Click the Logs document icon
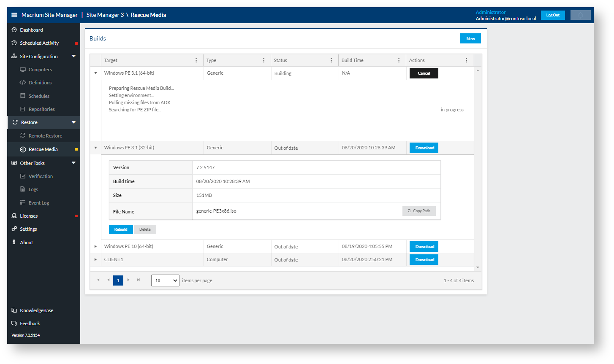 (x=23, y=189)
